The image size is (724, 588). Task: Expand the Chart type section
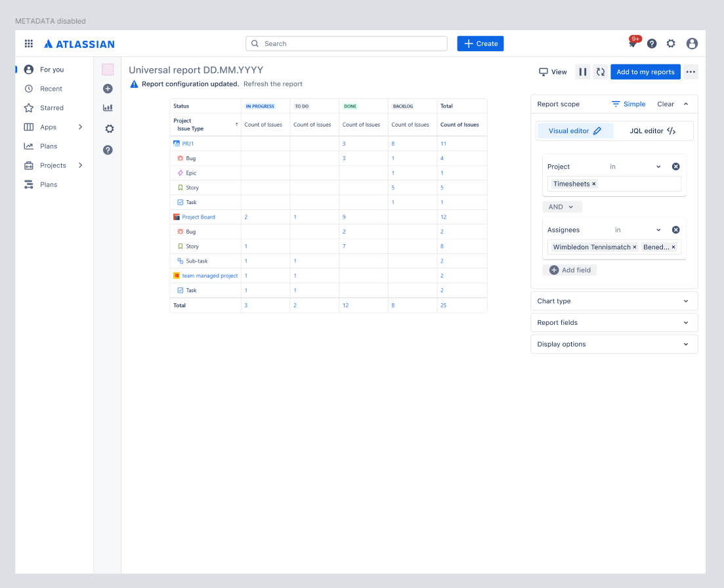(x=614, y=301)
